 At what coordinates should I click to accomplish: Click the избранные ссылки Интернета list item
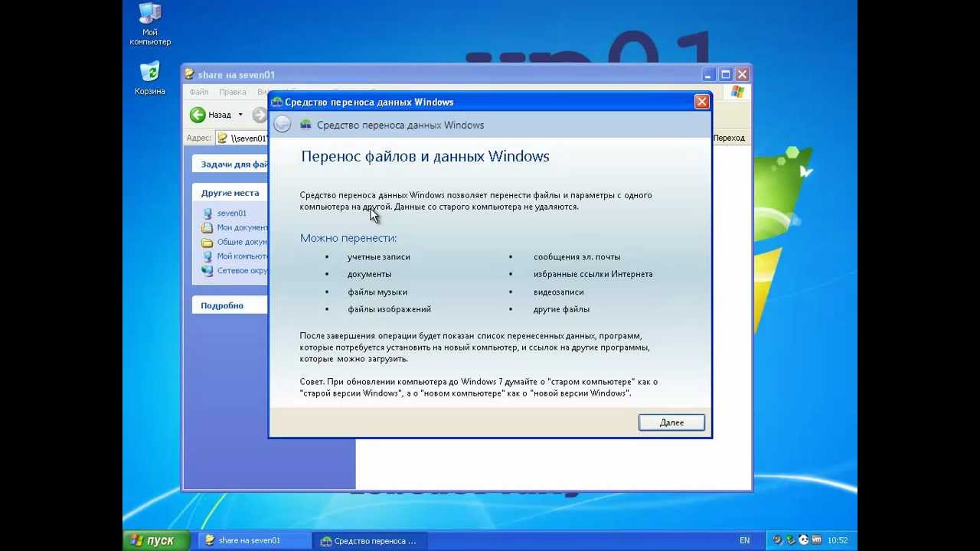[x=593, y=274]
